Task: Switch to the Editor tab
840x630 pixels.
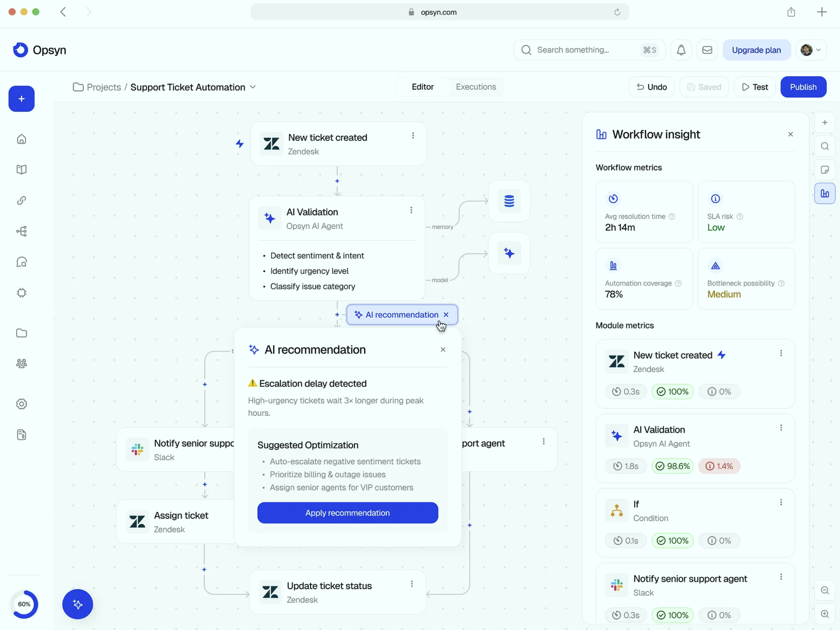Action: click(x=422, y=87)
